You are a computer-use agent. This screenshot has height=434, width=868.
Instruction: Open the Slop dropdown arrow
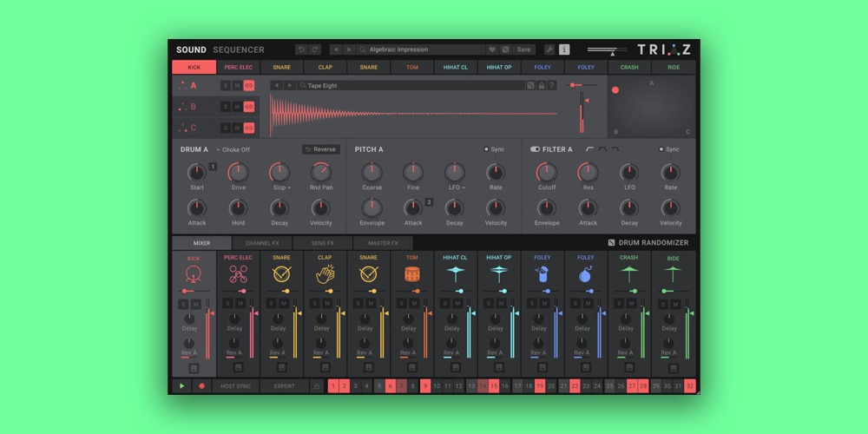click(x=289, y=187)
